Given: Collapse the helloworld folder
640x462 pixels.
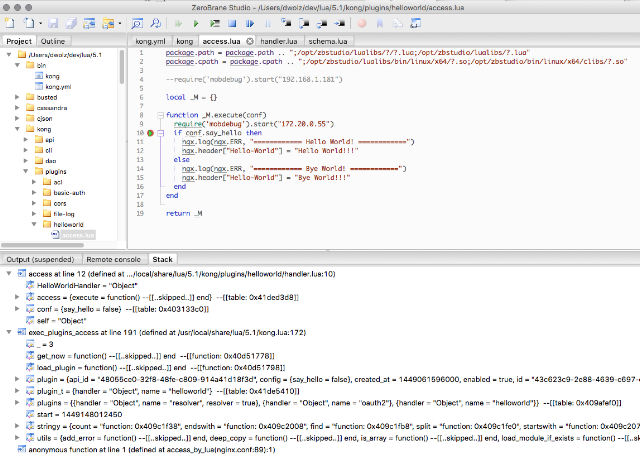Looking at the screenshot, I should [x=34, y=224].
